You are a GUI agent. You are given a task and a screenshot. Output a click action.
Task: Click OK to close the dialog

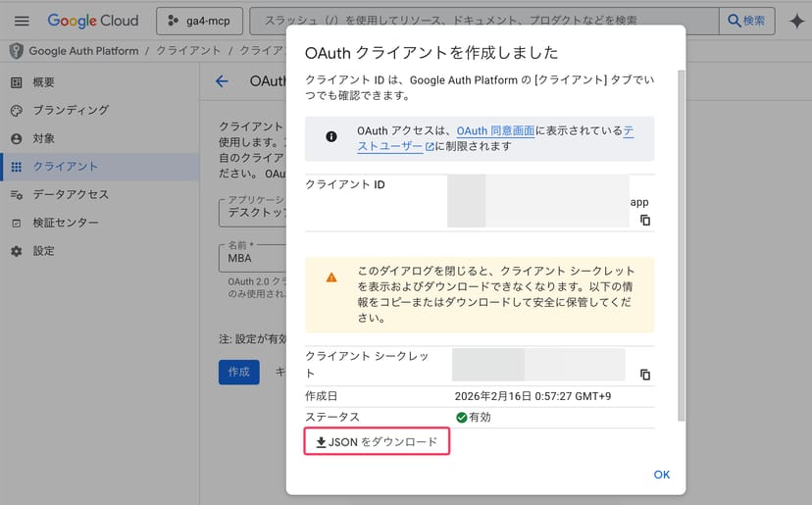(661, 475)
